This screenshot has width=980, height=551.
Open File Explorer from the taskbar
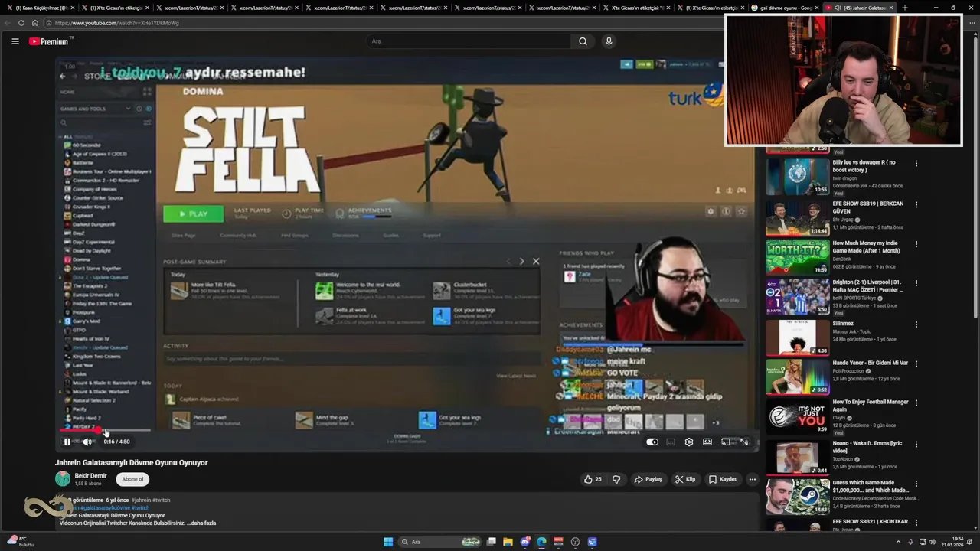508,542
